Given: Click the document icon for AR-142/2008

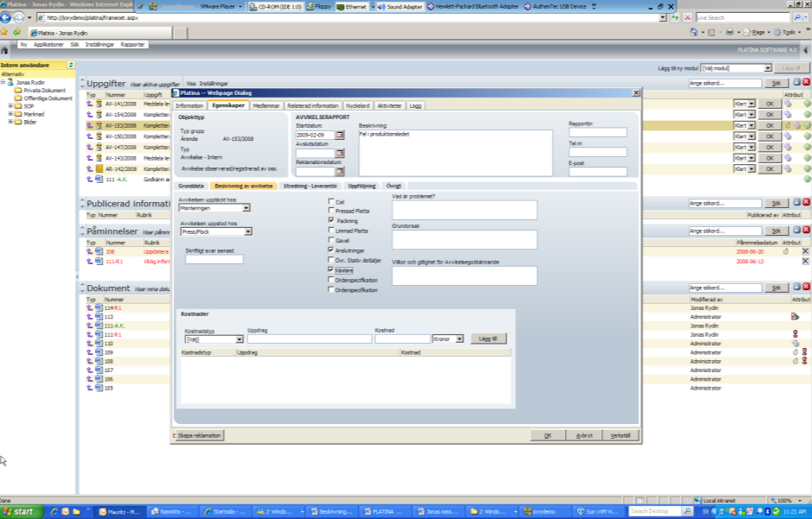Looking at the screenshot, I should [99, 169].
